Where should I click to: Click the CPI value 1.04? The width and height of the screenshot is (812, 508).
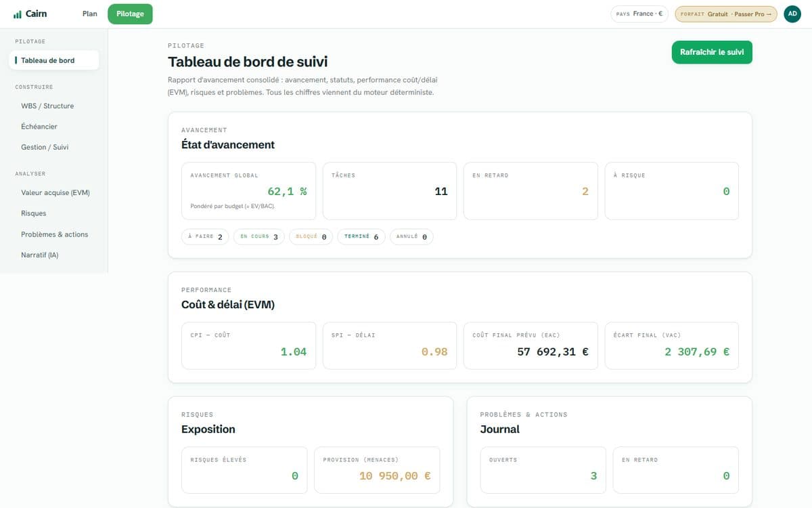pyautogui.click(x=294, y=352)
